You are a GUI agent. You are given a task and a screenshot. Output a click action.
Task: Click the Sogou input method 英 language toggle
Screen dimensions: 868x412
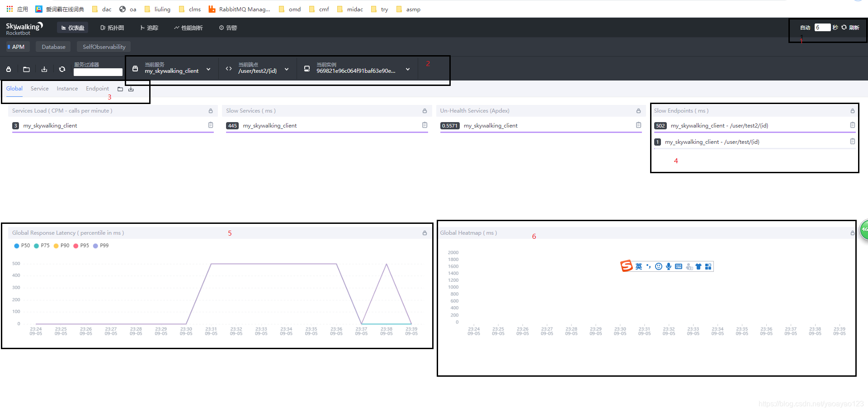click(x=638, y=266)
